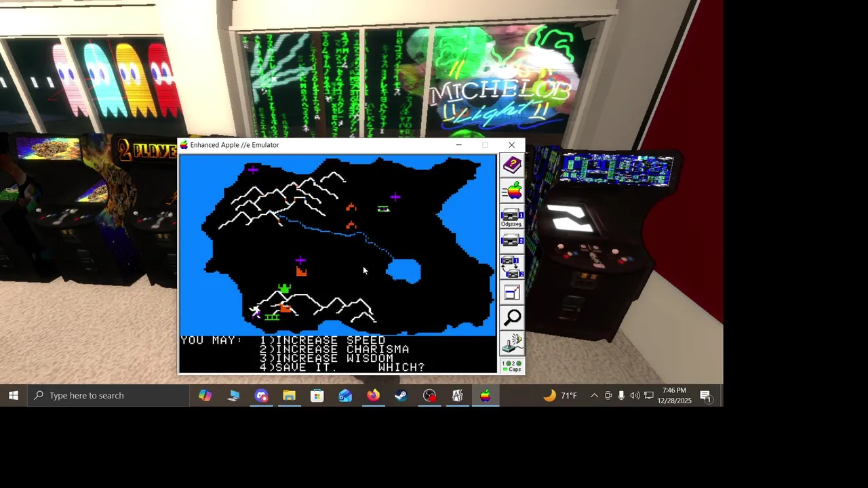Screen dimensions: 868x488
Task: Click the '3)INCREASE WISDOM' option text
Action: (x=327, y=358)
